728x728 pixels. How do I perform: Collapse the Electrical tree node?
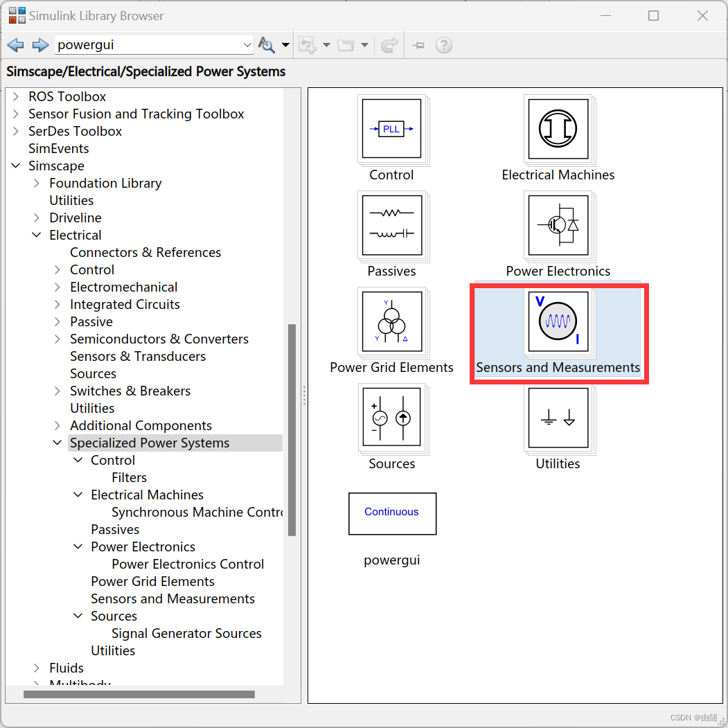click(x=36, y=234)
